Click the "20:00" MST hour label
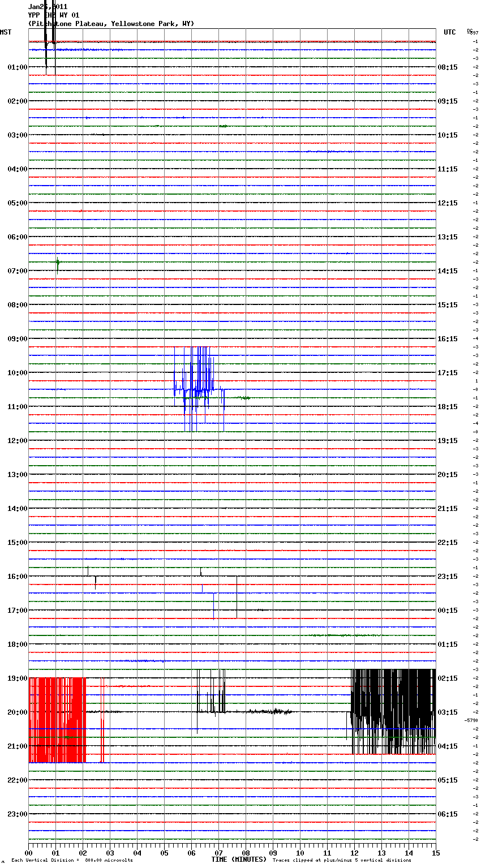 (x=17, y=712)
